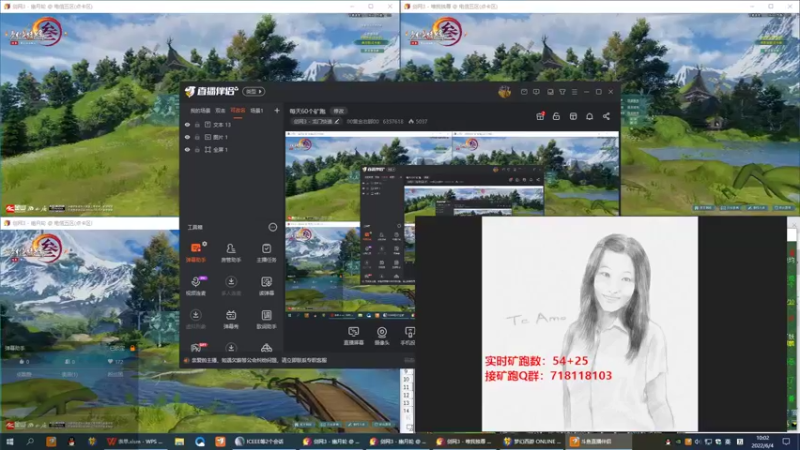Click the heat value 5037

(x=418, y=121)
